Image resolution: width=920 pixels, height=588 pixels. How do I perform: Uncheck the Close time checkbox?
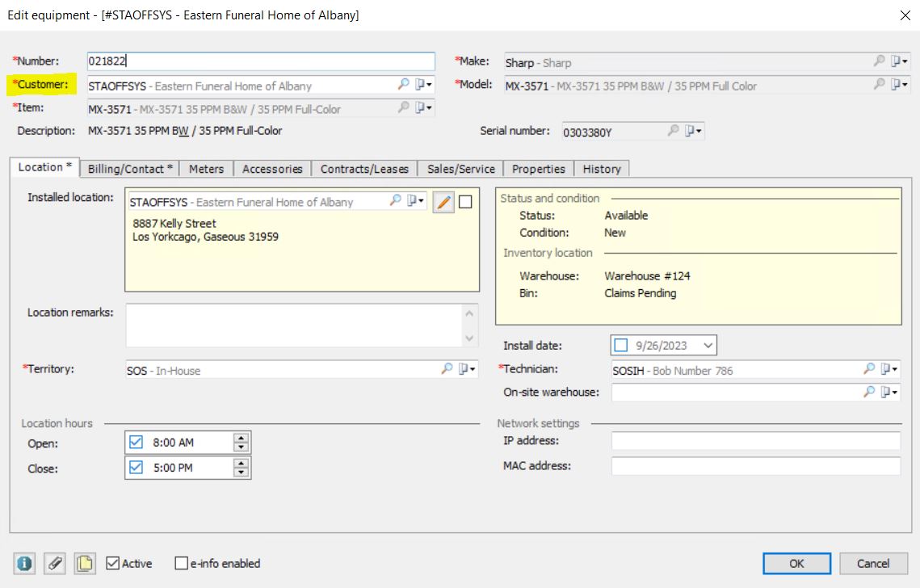pos(137,467)
